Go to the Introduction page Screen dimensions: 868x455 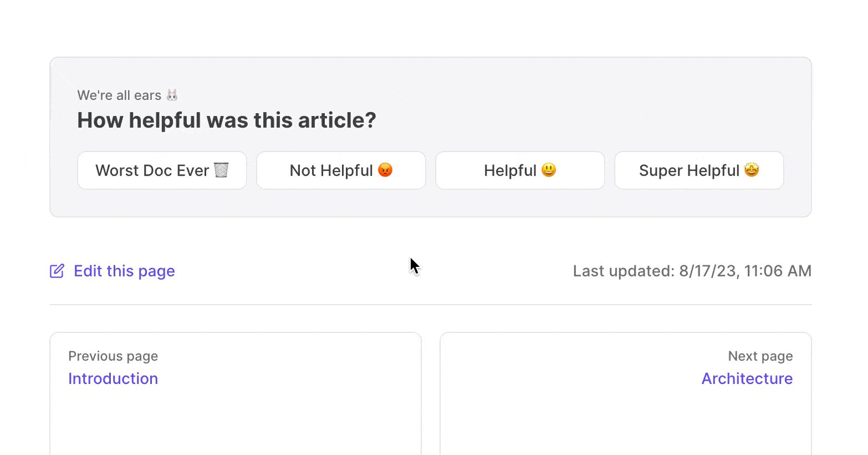click(113, 378)
